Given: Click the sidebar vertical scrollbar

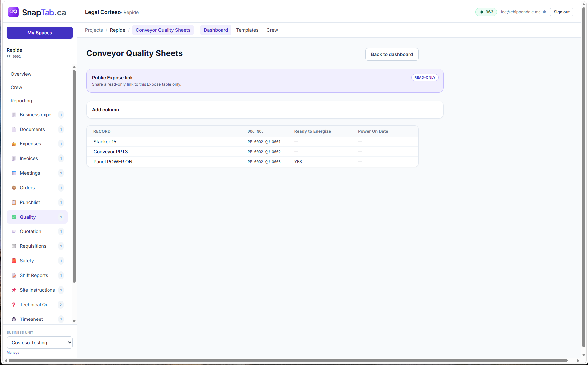Looking at the screenshot, I should click(74, 176).
